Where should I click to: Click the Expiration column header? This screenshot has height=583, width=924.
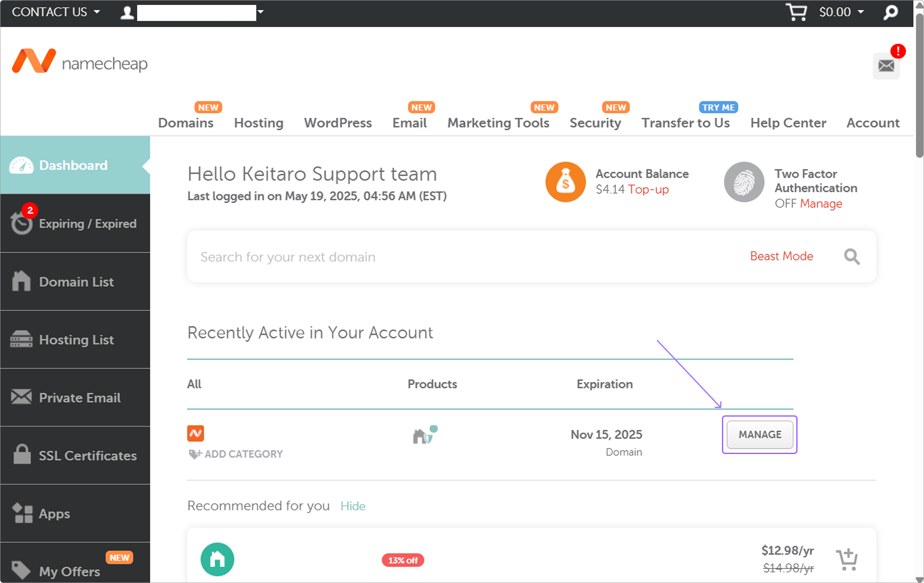point(605,384)
